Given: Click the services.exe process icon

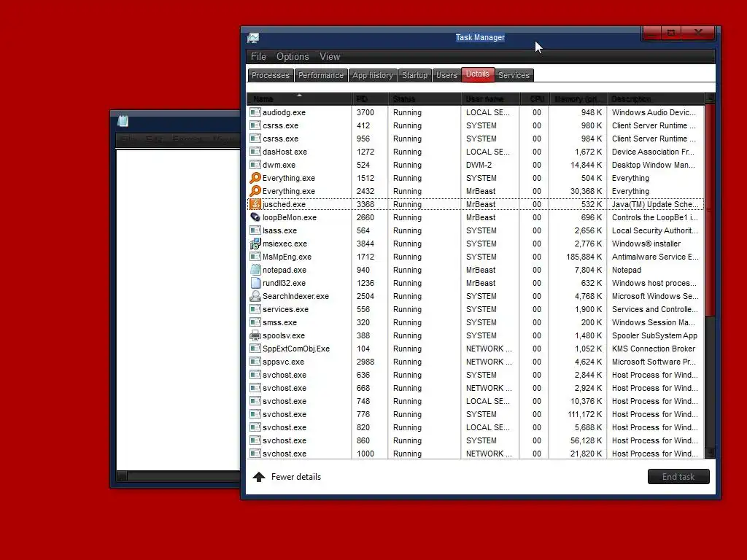Looking at the screenshot, I should (255, 308).
